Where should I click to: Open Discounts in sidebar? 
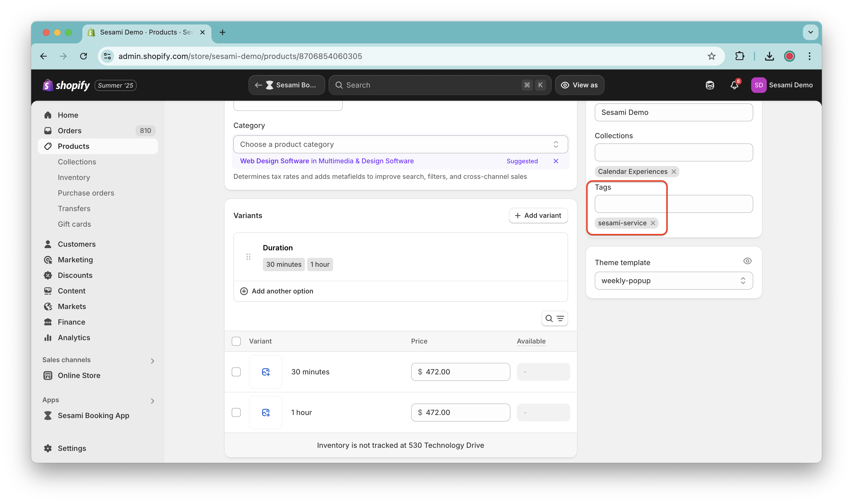pyautogui.click(x=98, y=275)
